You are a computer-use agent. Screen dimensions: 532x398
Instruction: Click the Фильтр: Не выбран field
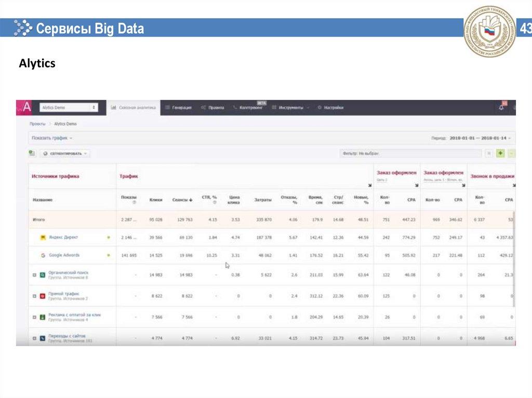point(410,154)
